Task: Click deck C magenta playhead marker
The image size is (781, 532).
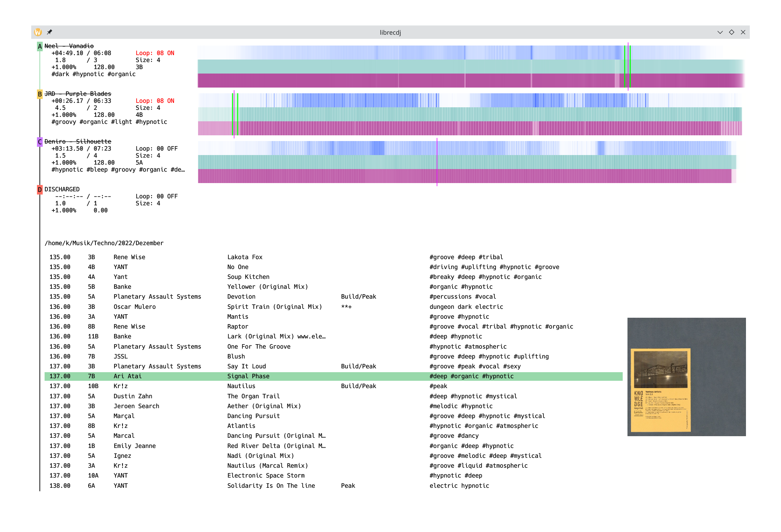Action: click(x=437, y=162)
